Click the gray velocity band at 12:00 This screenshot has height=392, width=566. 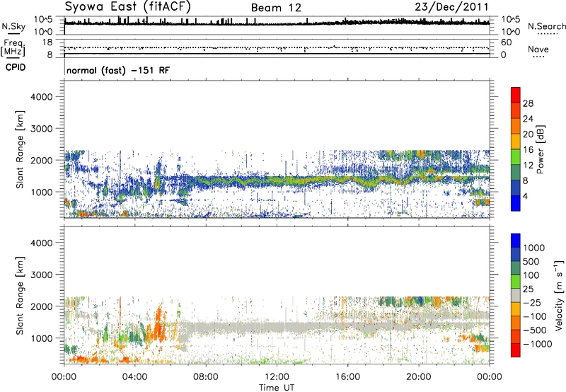277,328
